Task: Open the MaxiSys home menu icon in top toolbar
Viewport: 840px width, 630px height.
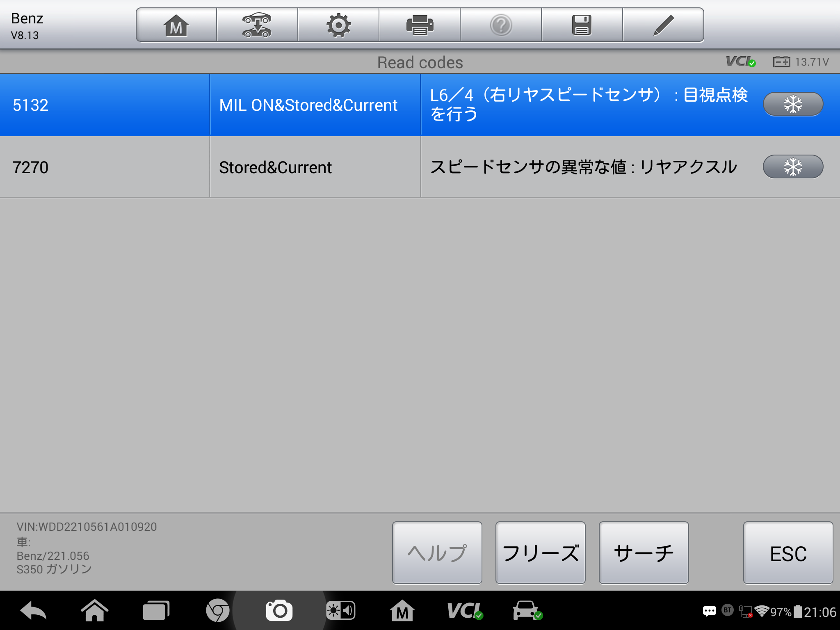Action: tap(176, 25)
